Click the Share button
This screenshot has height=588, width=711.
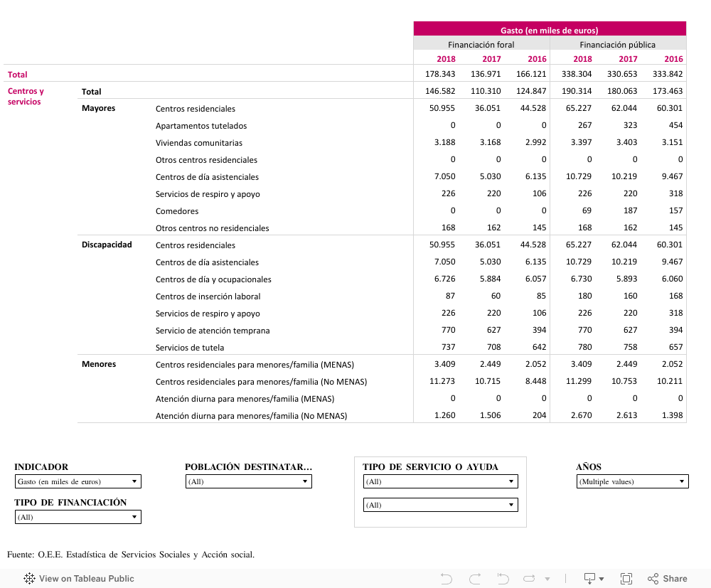click(x=668, y=579)
